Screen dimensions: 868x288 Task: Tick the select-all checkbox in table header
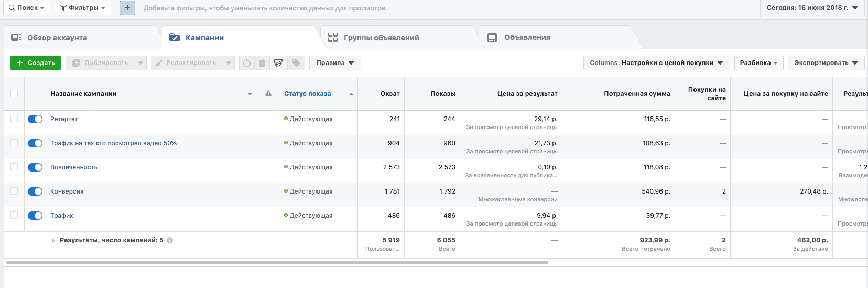click(14, 93)
